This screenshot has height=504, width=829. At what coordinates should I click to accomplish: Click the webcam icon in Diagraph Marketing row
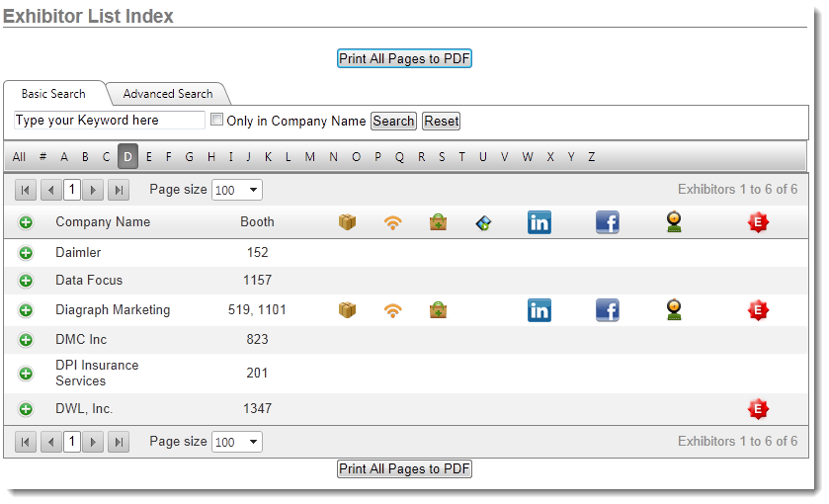coord(674,310)
